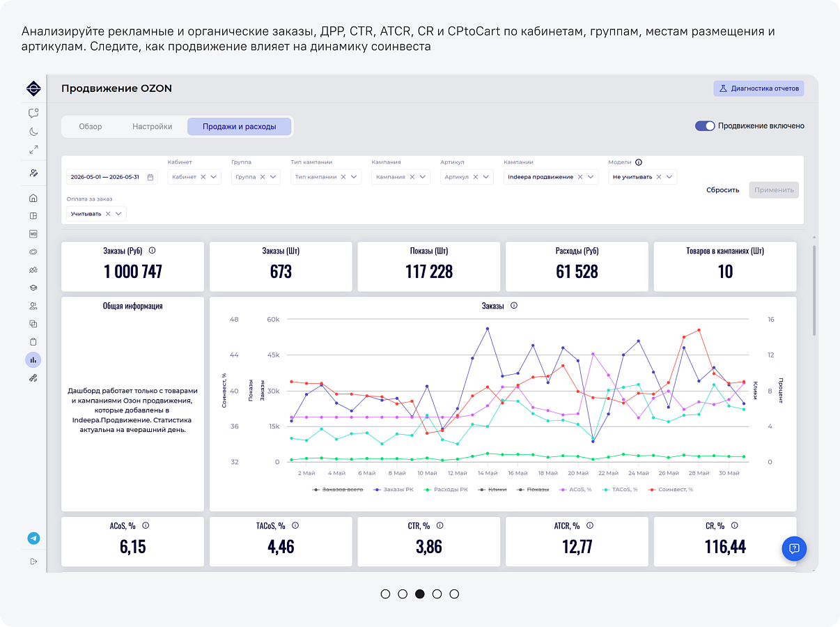840x627 pixels.
Task: Go to fifth carousel dot
Action: coord(454,594)
